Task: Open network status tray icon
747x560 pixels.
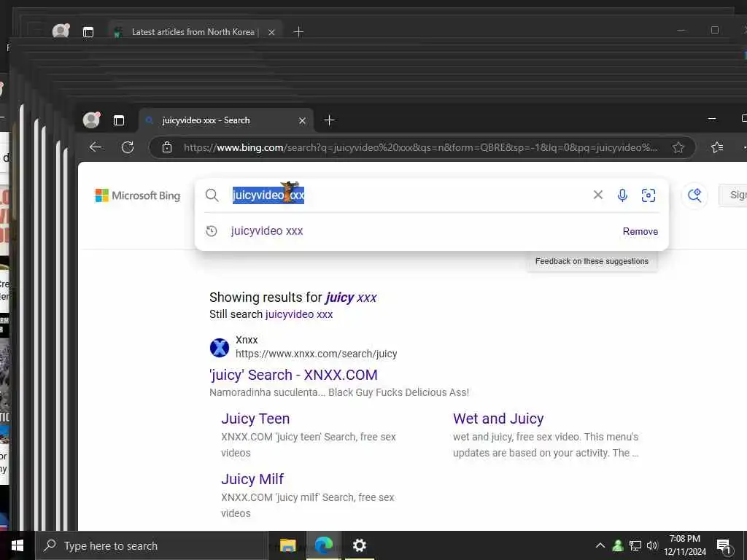Action: pyautogui.click(x=635, y=545)
